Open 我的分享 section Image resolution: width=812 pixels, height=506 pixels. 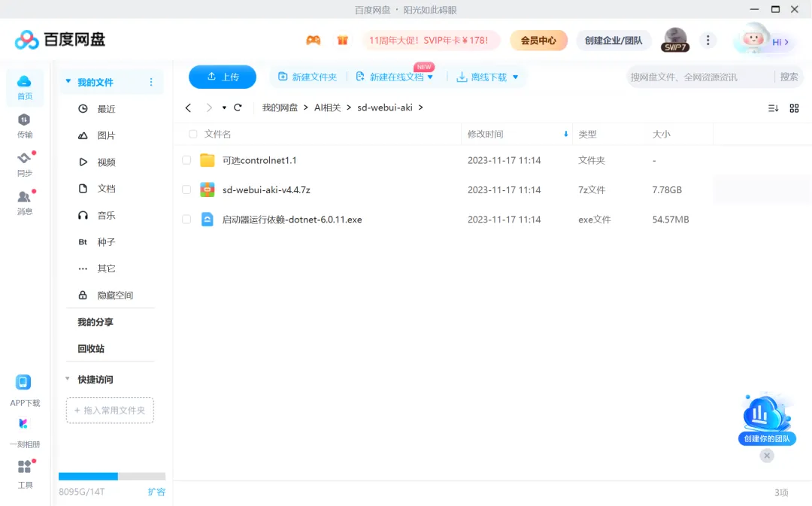point(95,322)
